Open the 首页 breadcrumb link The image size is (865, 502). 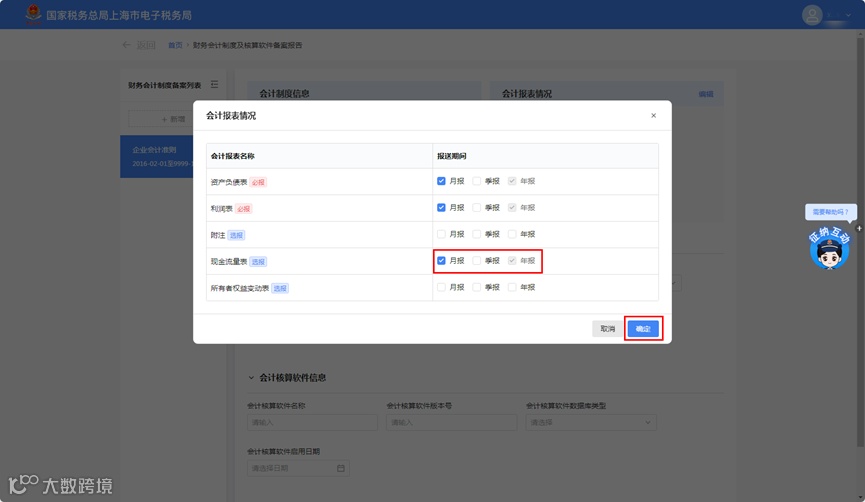point(175,45)
